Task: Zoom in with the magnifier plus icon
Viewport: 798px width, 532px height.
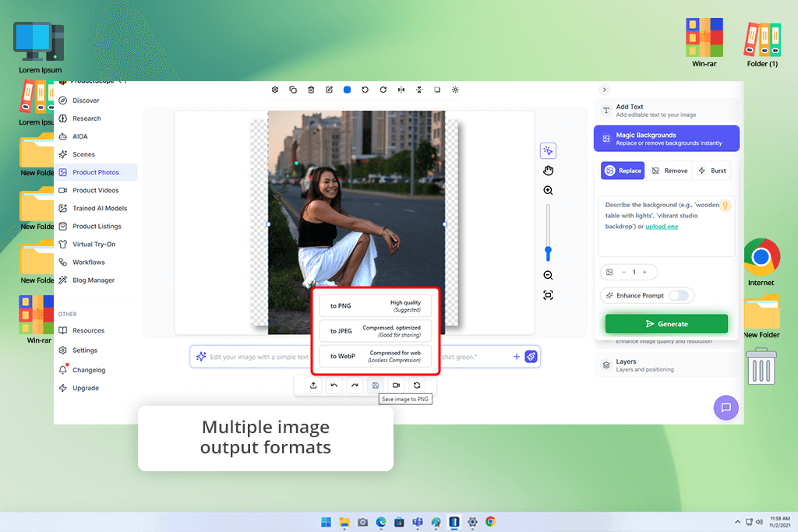Action: pyautogui.click(x=548, y=190)
